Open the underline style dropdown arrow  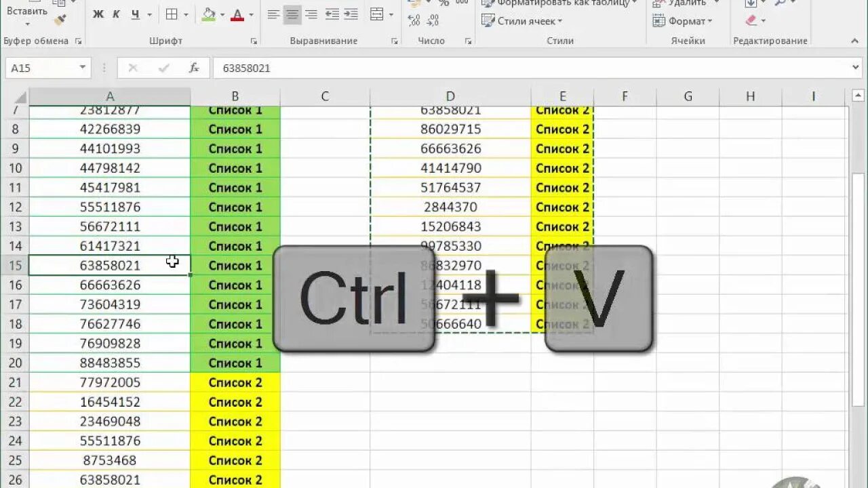click(149, 14)
